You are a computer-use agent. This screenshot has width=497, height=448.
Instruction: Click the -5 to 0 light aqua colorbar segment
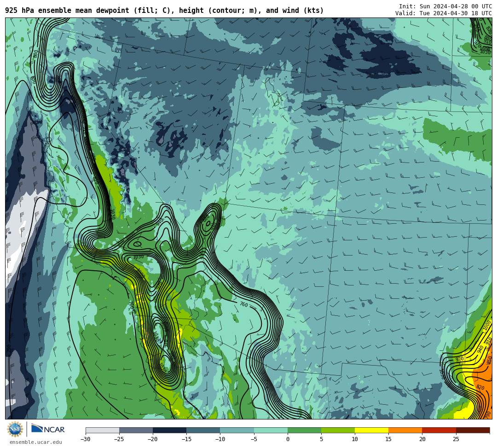(x=271, y=430)
